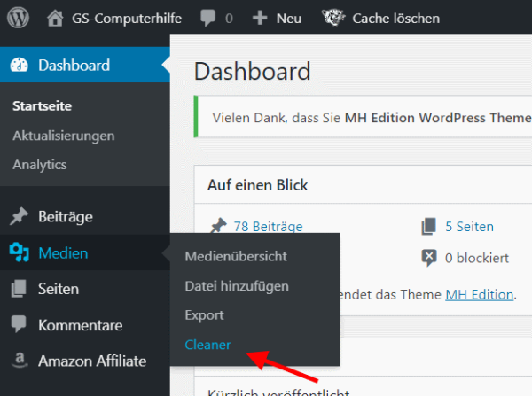Screen dimensions: 532x396
Task: Click the plus icon next to Neu
Action: pos(260,18)
